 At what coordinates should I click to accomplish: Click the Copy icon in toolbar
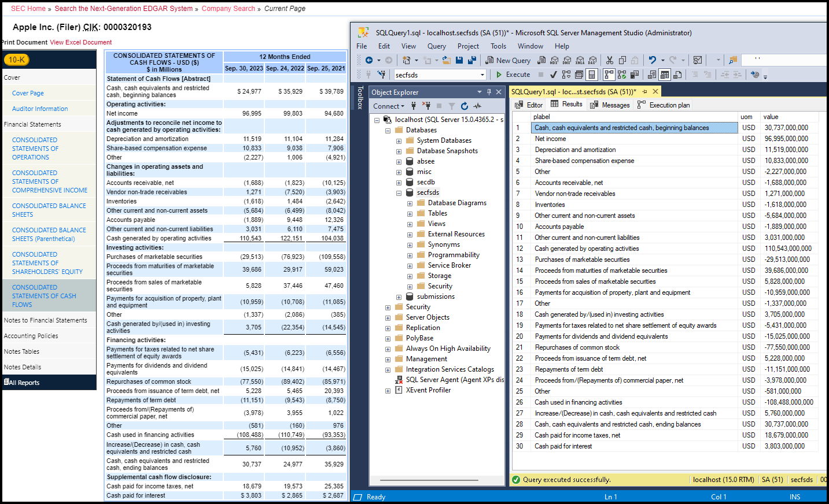pos(622,60)
